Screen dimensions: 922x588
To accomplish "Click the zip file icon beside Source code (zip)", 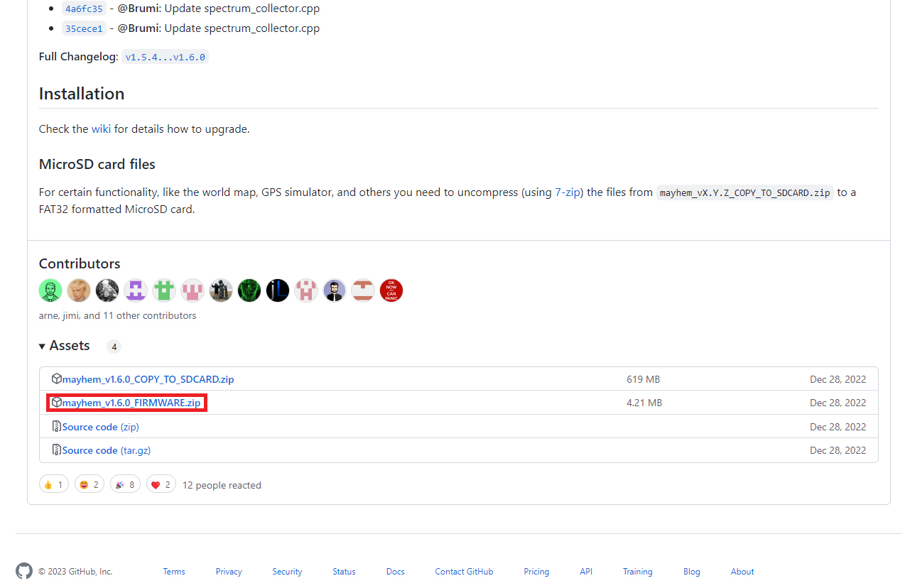I will 57,427.
